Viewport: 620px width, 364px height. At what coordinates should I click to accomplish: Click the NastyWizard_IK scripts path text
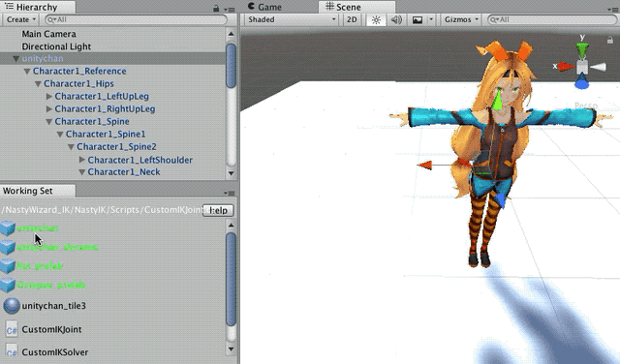(102, 210)
